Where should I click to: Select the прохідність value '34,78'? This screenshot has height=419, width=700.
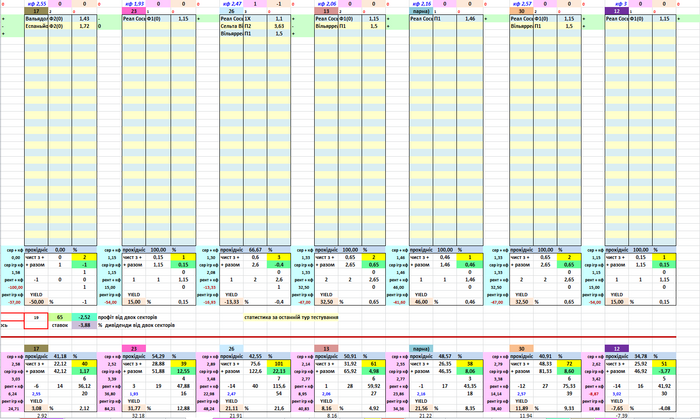(x=640, y=357)
